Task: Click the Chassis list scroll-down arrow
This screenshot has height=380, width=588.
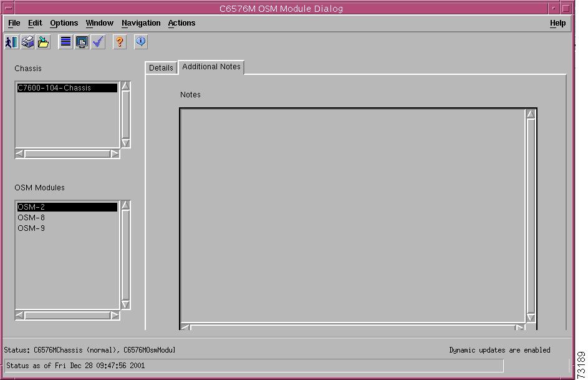Action: pos(125,143)
